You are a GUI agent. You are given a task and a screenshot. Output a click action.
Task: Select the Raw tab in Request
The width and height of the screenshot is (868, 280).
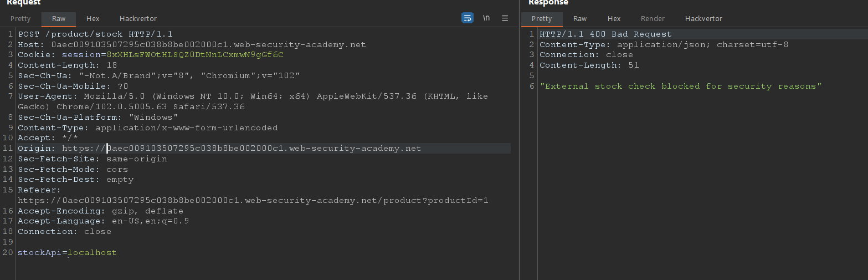click(59, 19)
